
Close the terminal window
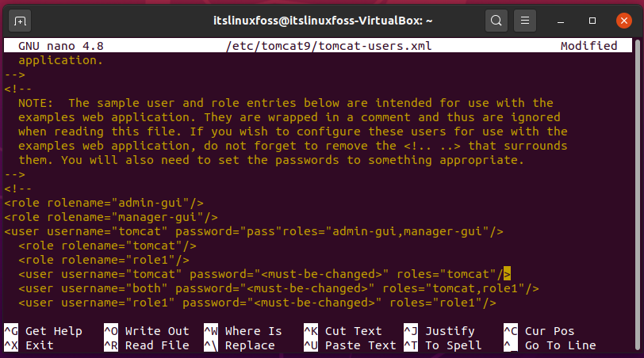(x=624, y=21)
